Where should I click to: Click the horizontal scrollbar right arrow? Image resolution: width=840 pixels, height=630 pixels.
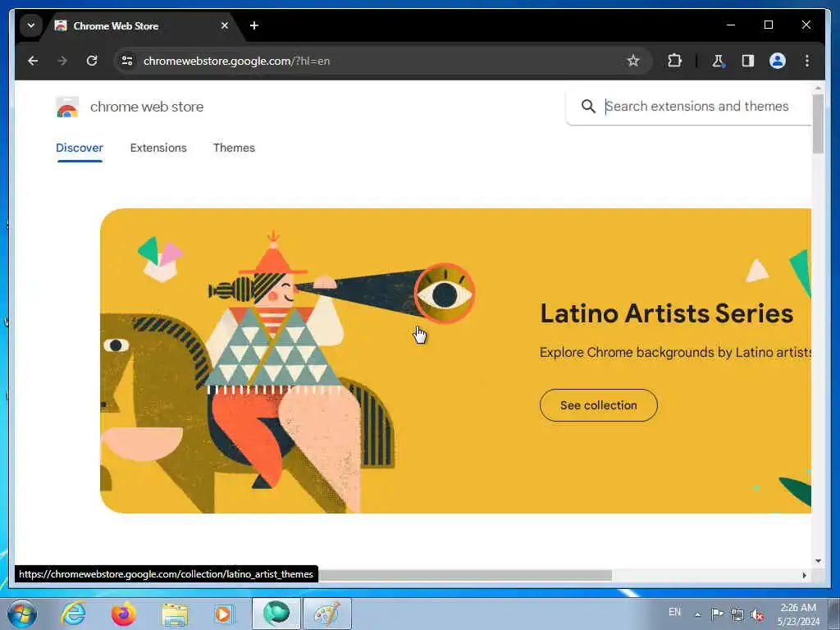[804, 575]
